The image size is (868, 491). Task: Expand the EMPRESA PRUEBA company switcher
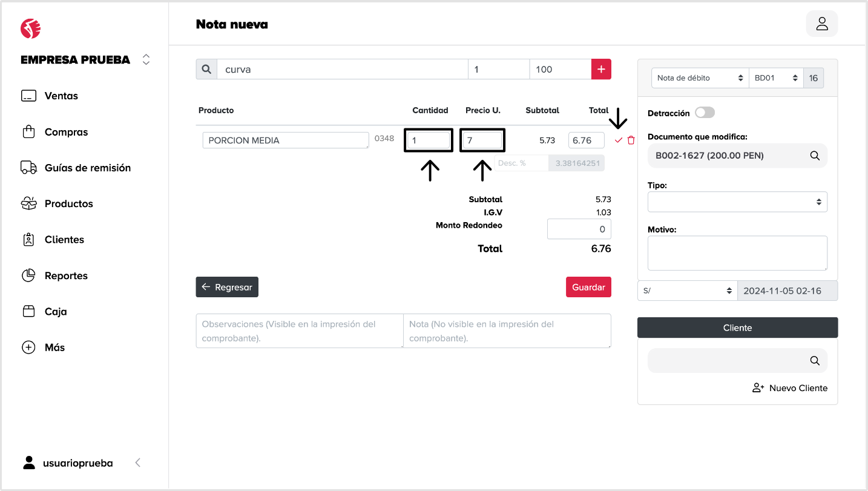coord(146,59)
